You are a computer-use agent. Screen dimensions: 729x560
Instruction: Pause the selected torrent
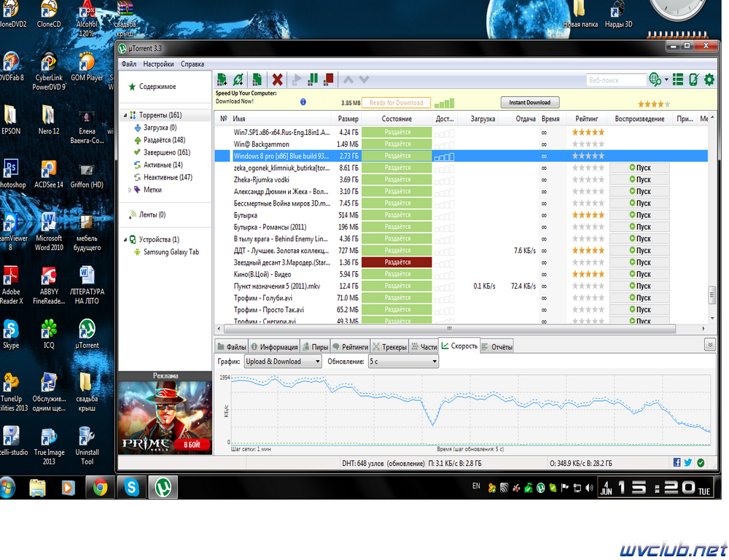313,79
